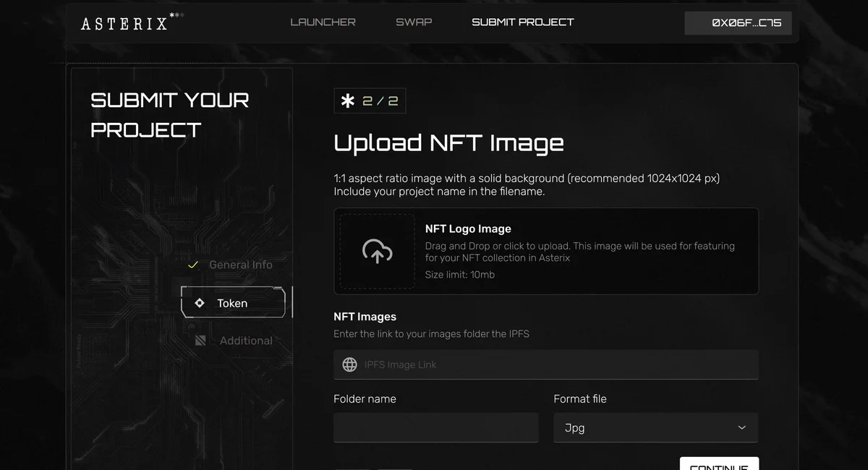868x470 pixels.
Task: Click the asterisk 2/2 step indicator
Action: tap(370, 101)
